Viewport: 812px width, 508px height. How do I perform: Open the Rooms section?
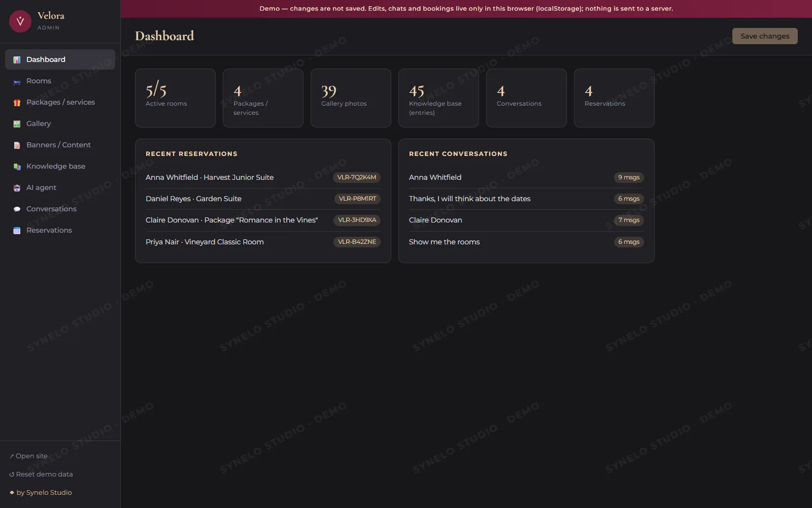click(60, 81)
